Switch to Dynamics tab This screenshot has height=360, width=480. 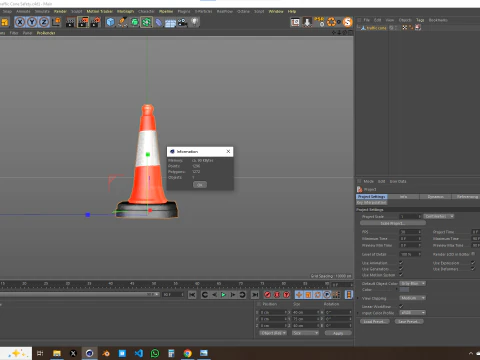click(435, 197)
